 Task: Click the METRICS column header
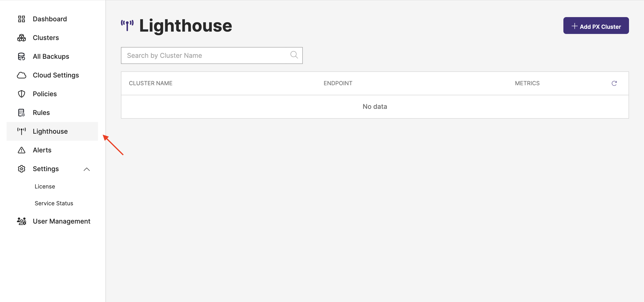tap(527, 83)
